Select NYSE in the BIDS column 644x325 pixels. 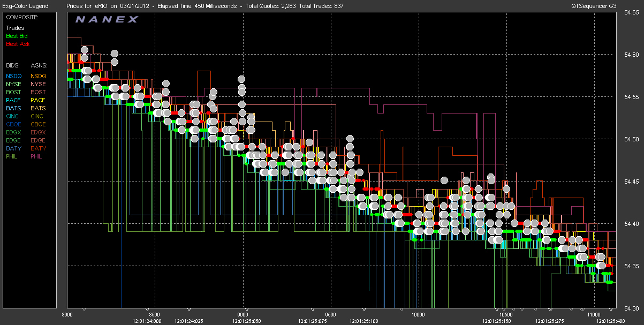pos(14,84)
